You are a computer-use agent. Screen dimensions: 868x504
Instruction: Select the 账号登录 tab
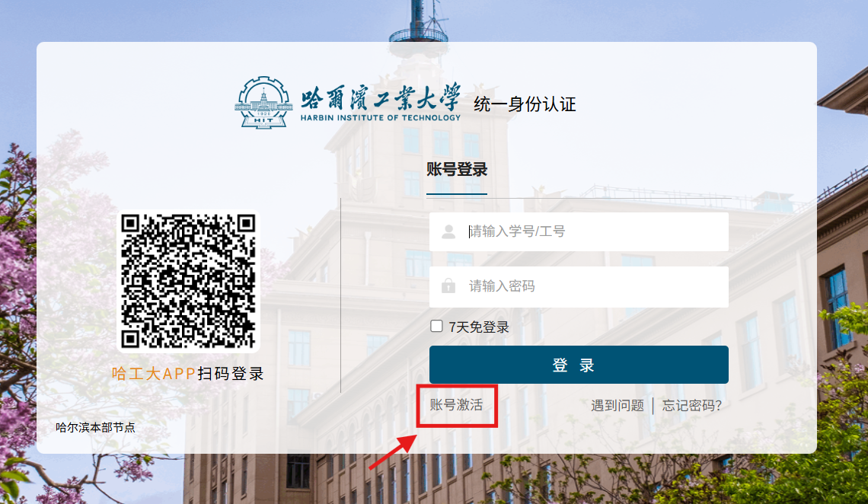[x=456, y=170]
